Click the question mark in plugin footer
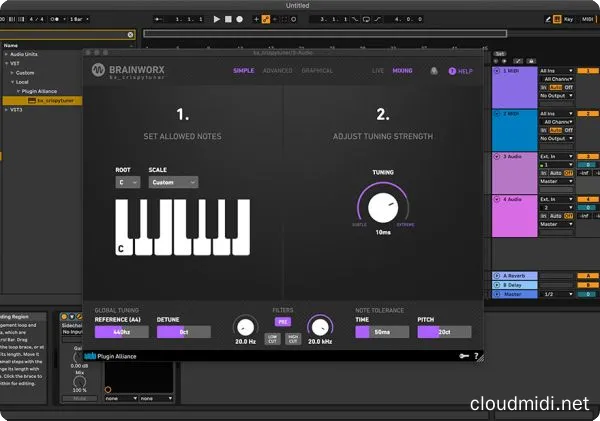The image size is (600, 421). pos(476,355)
